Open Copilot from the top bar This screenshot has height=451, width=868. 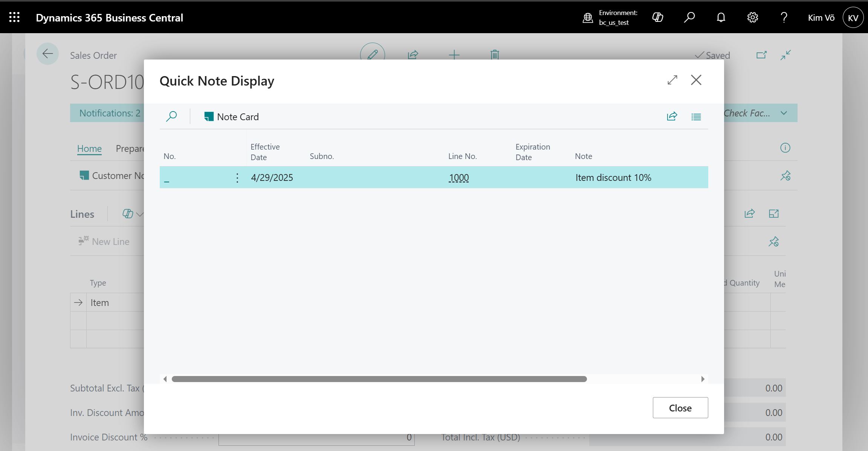[x=657, y=17]
